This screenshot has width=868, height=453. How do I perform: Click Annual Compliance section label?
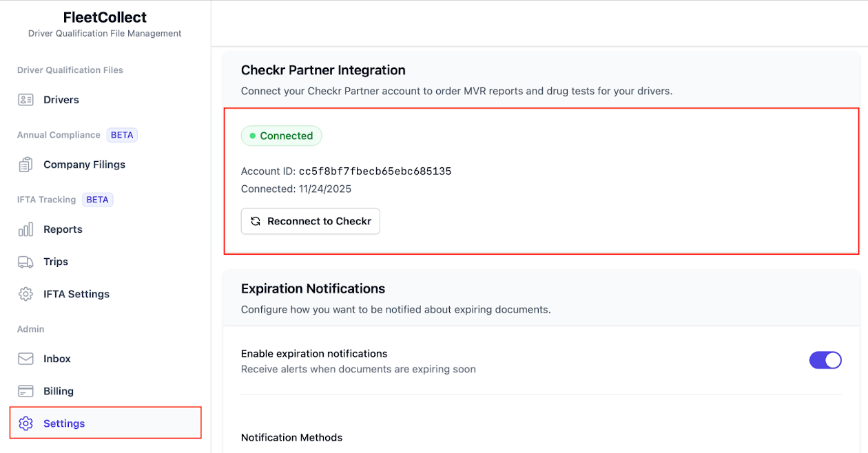(59, 135)
